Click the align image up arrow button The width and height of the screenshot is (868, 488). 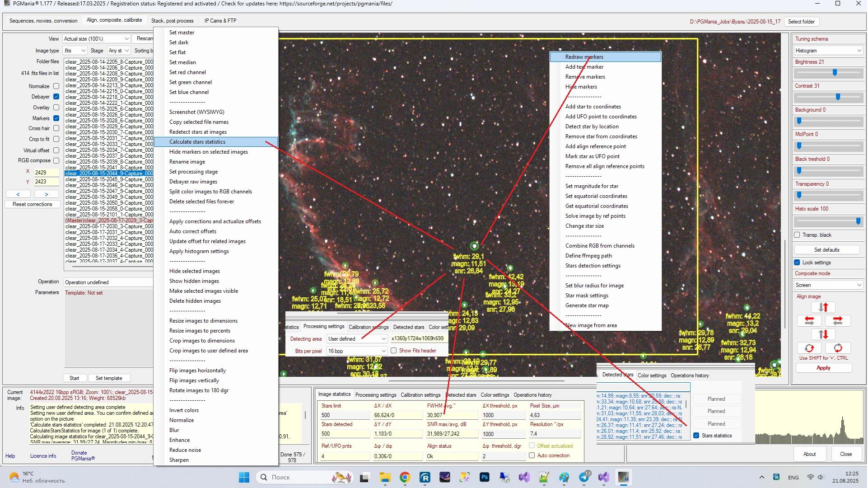click(823, 308)
